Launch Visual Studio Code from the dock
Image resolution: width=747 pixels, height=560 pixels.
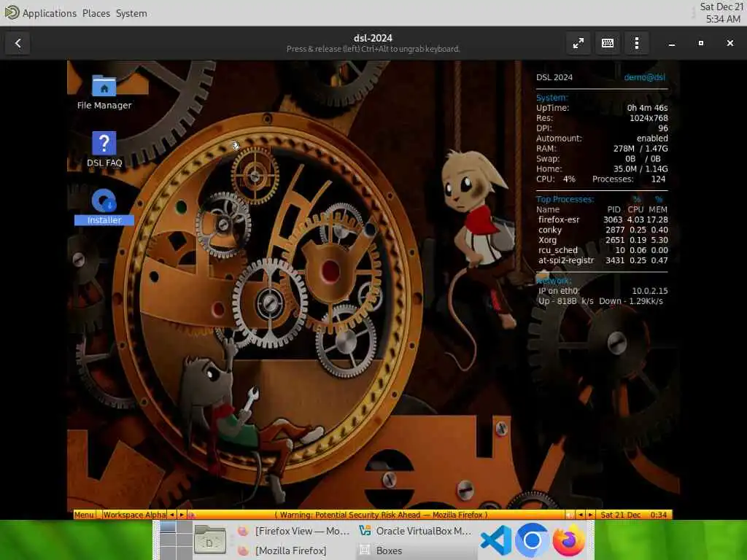pos(495,540)
